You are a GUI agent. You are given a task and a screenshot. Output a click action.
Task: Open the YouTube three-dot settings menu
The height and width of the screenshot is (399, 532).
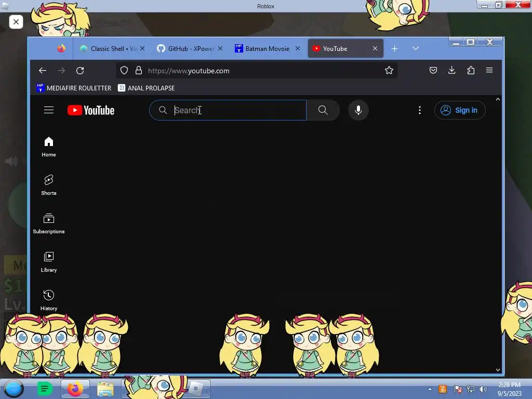(420, 110)
